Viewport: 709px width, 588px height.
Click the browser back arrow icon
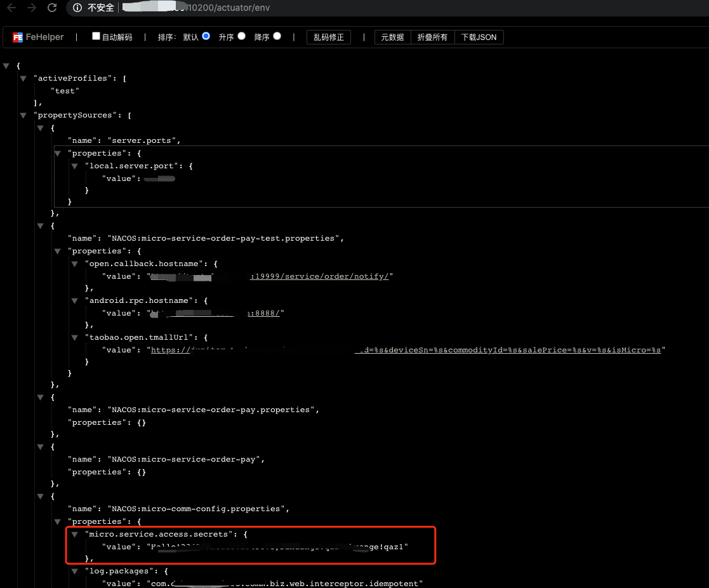point(11,8)
